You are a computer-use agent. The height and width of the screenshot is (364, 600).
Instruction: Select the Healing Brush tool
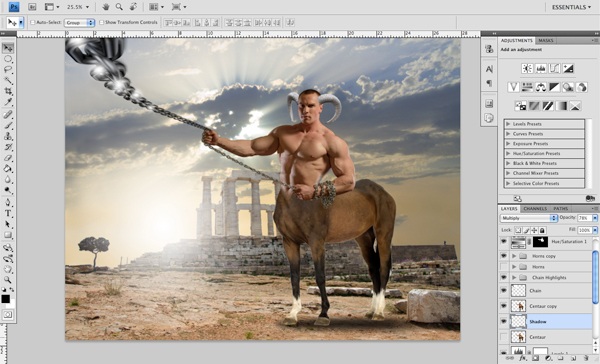pyautogui.click(x=8, y=114)
